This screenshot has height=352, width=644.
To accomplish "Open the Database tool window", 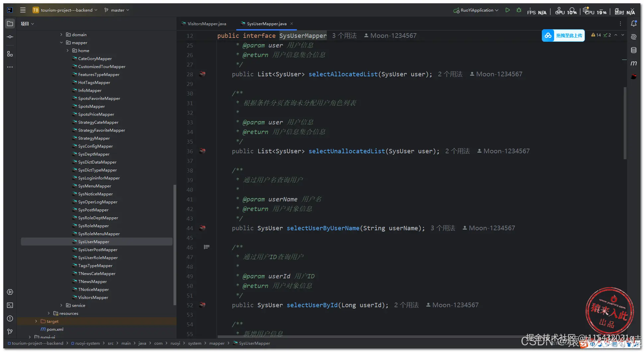I will [633, 50].
